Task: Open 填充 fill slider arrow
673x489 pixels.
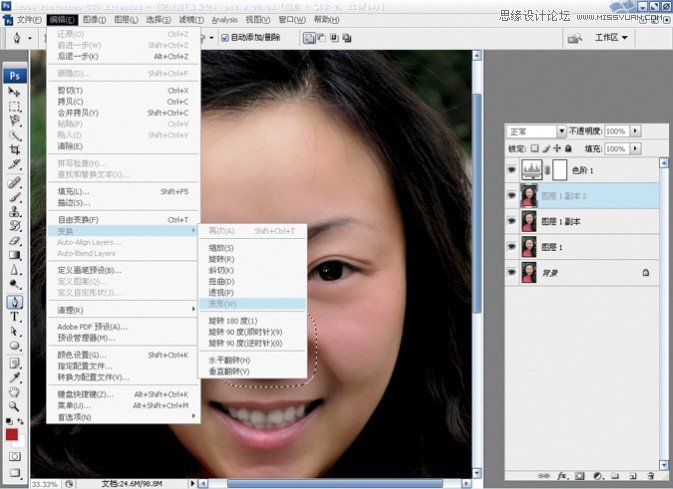Action: pos(636,149)
